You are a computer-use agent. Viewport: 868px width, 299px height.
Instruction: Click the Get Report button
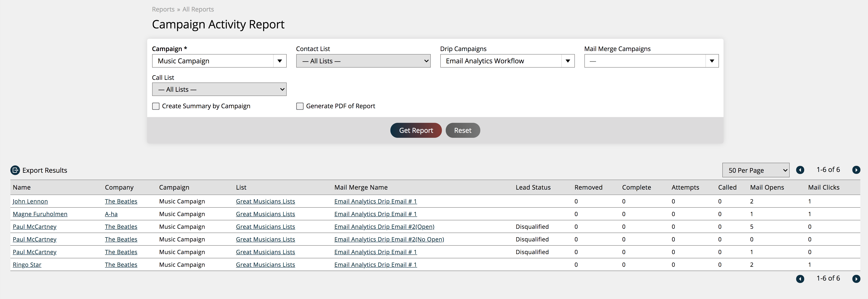[x=416, y=130]
